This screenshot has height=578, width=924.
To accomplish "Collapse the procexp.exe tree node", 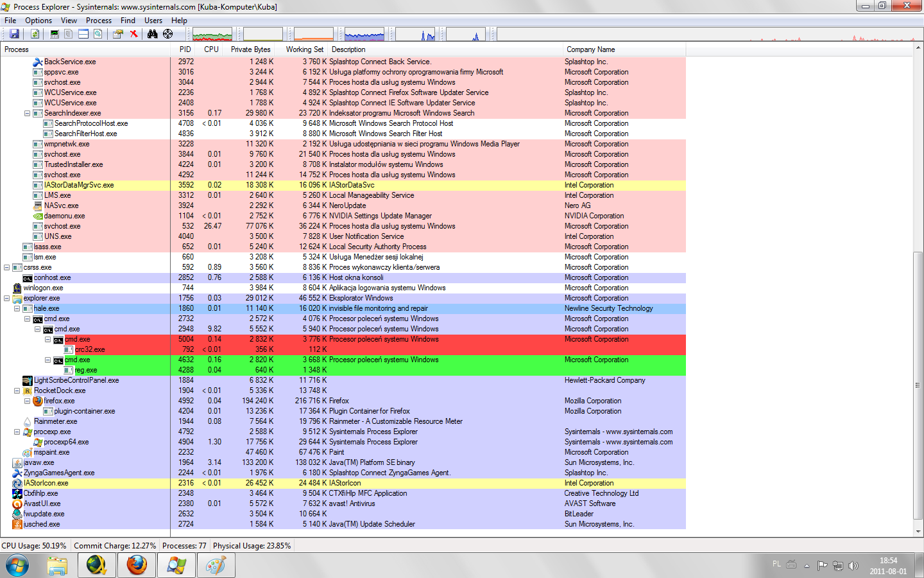I will (x=17, y=432).
